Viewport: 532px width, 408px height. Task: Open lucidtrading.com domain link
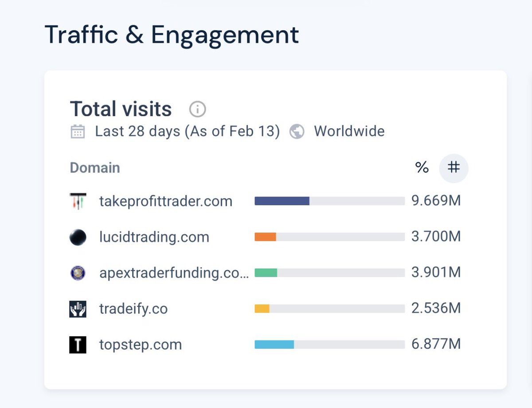click(154, 237)
